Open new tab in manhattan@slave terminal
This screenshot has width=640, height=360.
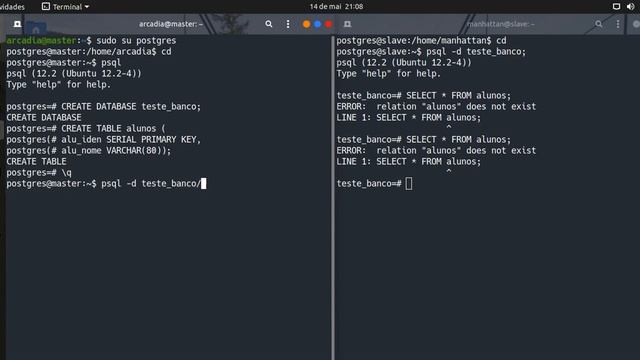point(347,24)
